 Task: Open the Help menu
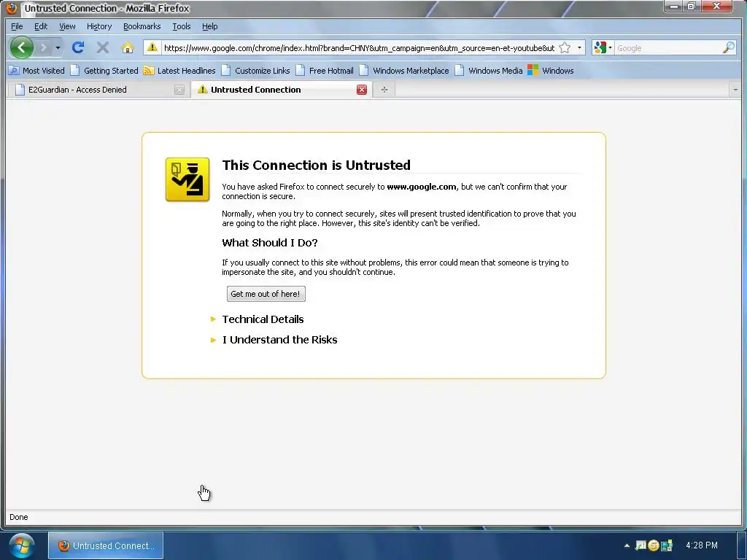(209, 27)
